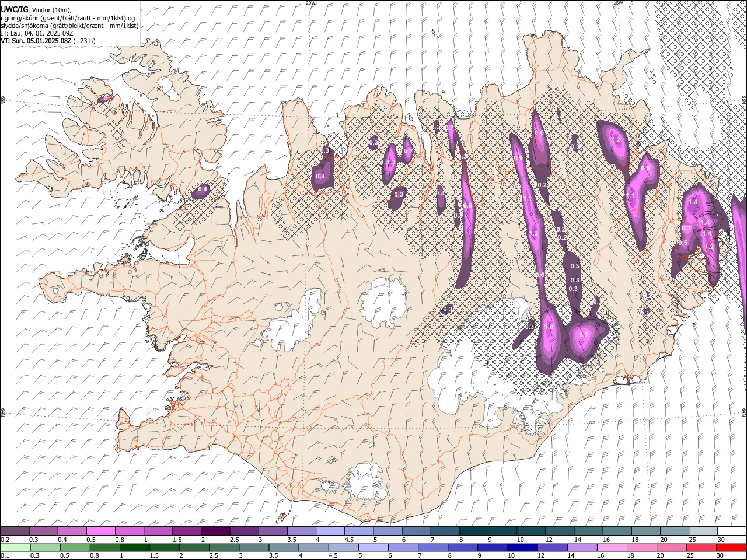Click the 'VT: Sun. 05.01.2025 08Z (+23 h)' line
The image size is (747, 560).
click(48, 41)
